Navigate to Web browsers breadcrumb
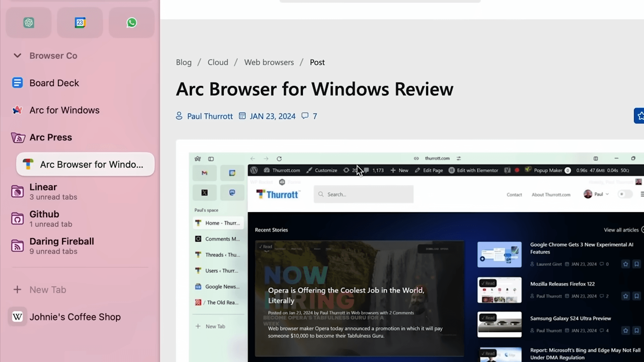 tap(269, 62)
